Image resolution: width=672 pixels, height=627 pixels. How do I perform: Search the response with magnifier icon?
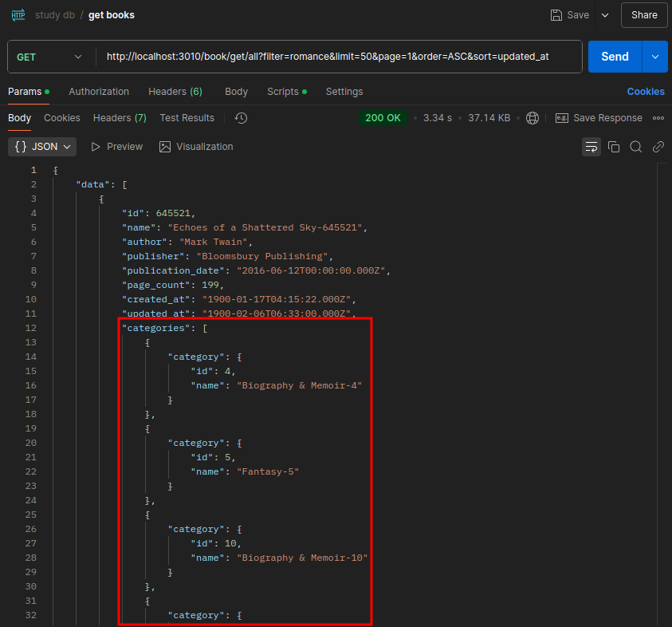pyautogui.click(x=636, y=147)
